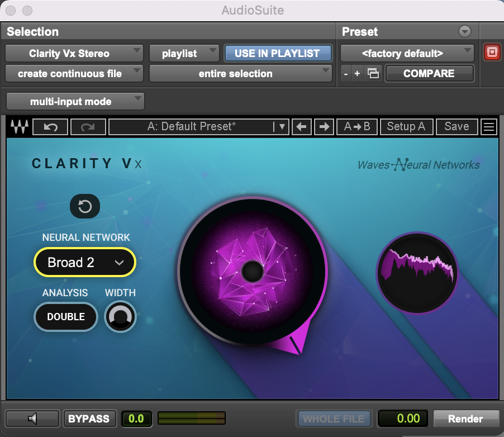This screenshot has height=437, width=504.
Task: Load next preset with right arrow
Action: 324,127
